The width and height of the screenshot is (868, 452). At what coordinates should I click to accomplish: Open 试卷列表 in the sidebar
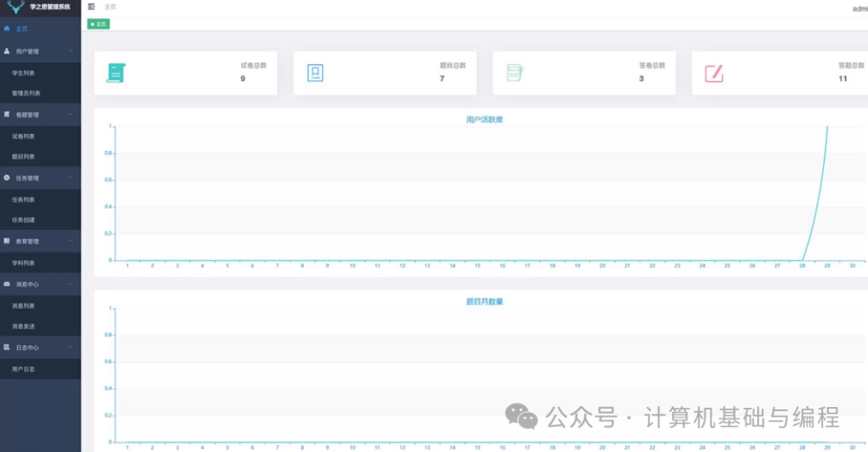tap(23, 136)
